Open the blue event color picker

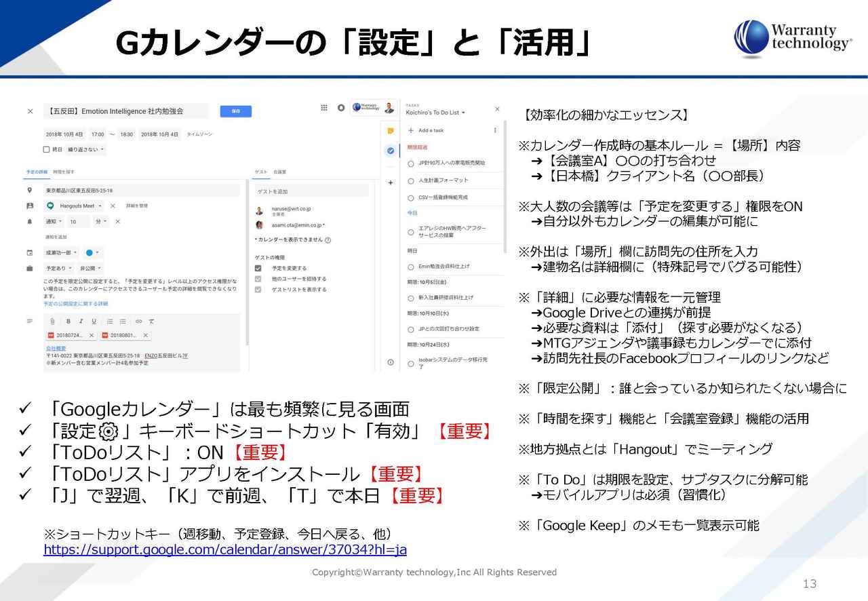92,252
